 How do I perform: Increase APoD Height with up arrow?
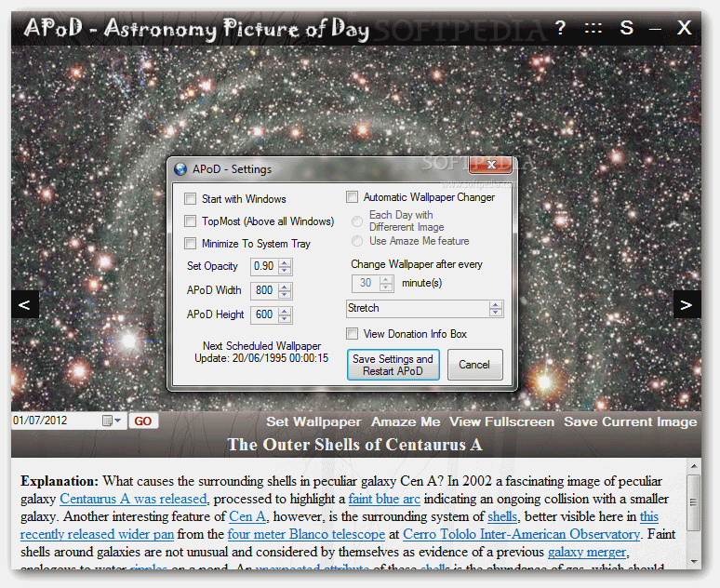coord(285,311)
